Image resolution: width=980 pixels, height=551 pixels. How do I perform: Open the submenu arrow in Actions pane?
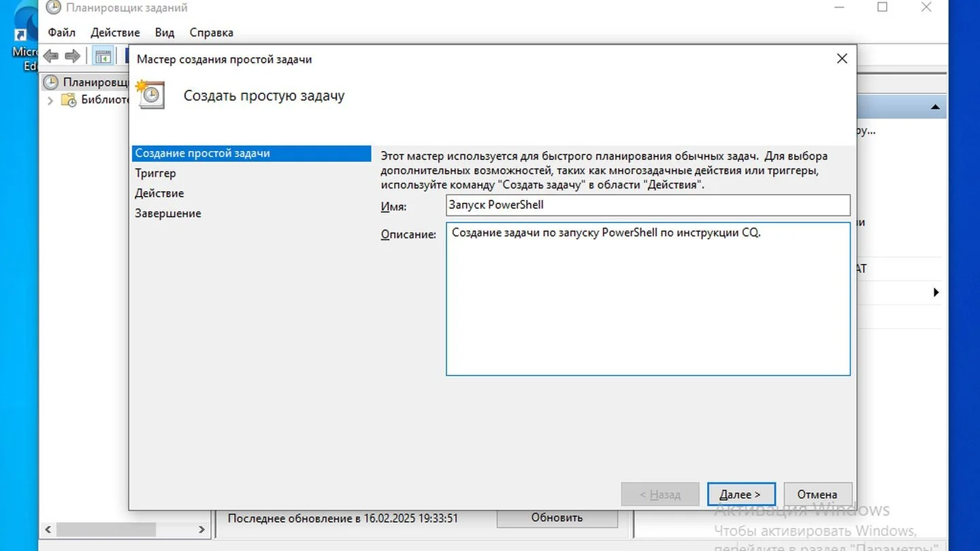tap(936, 293)
